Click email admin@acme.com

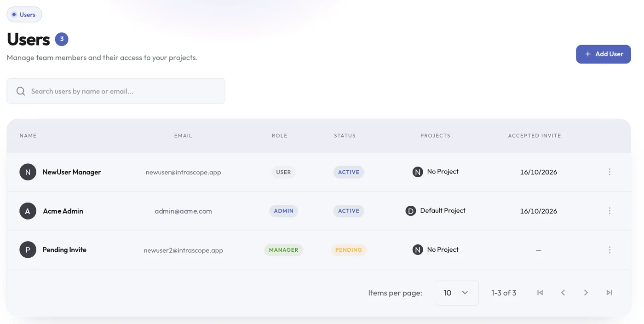point(183,211)
